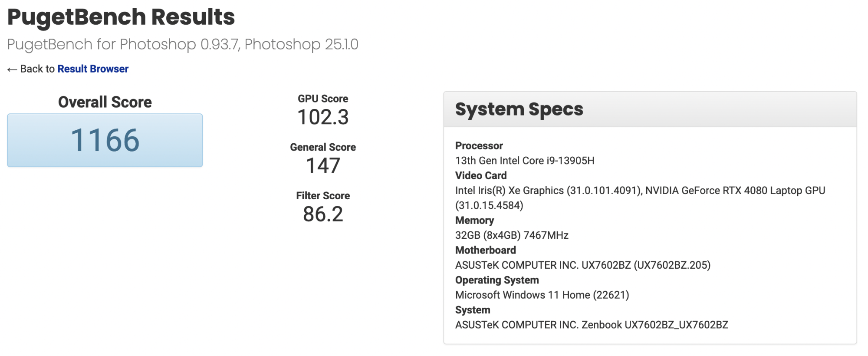
Task: Click the Result Browser link
Action: [93, 69]
